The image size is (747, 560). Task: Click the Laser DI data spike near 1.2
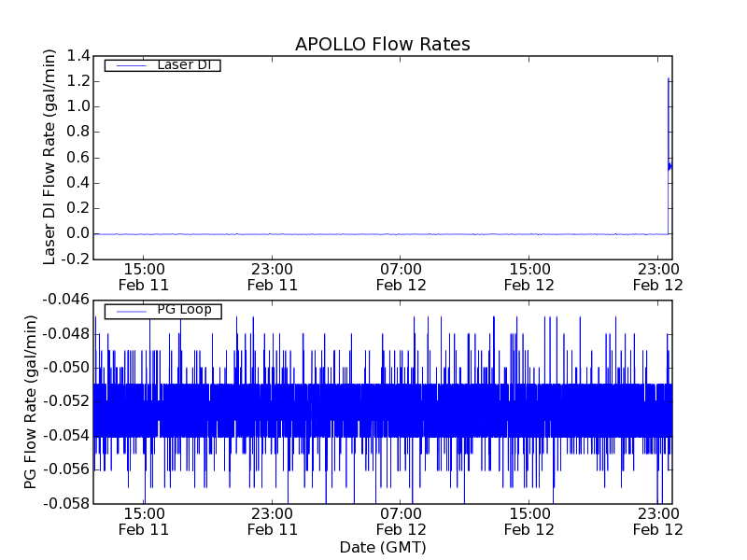tap(669, 84)
